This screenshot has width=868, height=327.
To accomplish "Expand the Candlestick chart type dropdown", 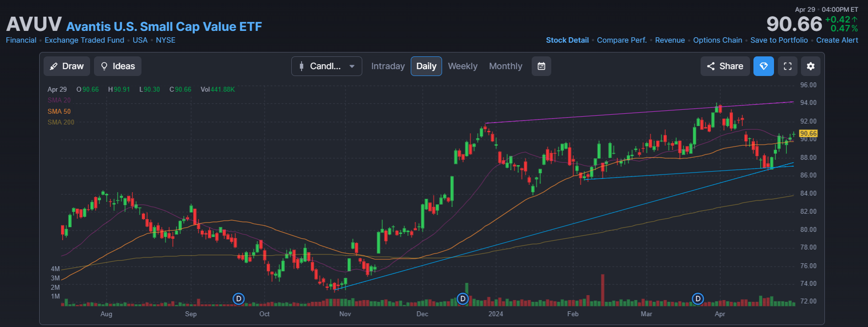I will click(x=327, y=66).
